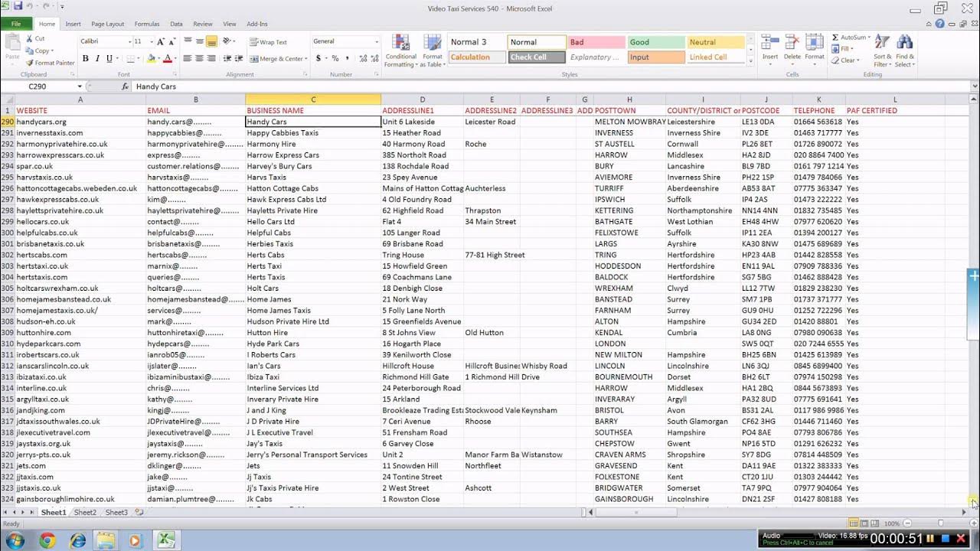The height and width of the screenshot is (551, 980).
Task: Open the Clear options
Action: tap(847, 60)
